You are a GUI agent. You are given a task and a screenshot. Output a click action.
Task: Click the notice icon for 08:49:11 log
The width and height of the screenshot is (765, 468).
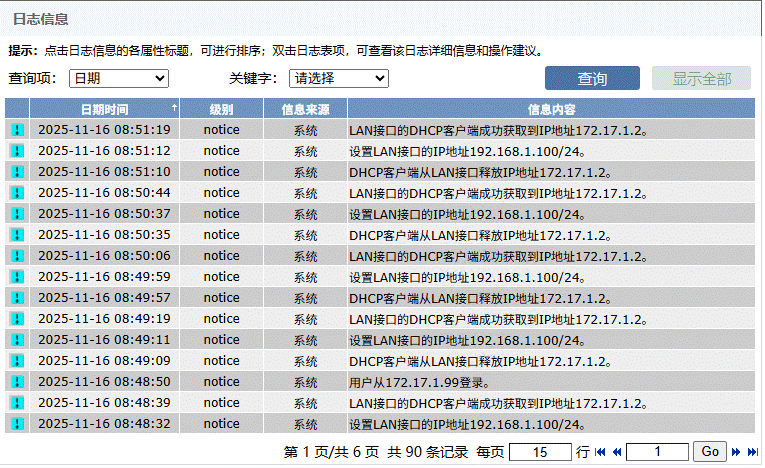(18, 340)
